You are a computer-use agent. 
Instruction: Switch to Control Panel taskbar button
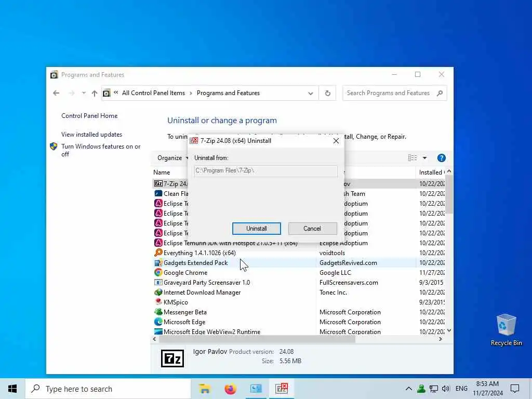tap(256, 389)
